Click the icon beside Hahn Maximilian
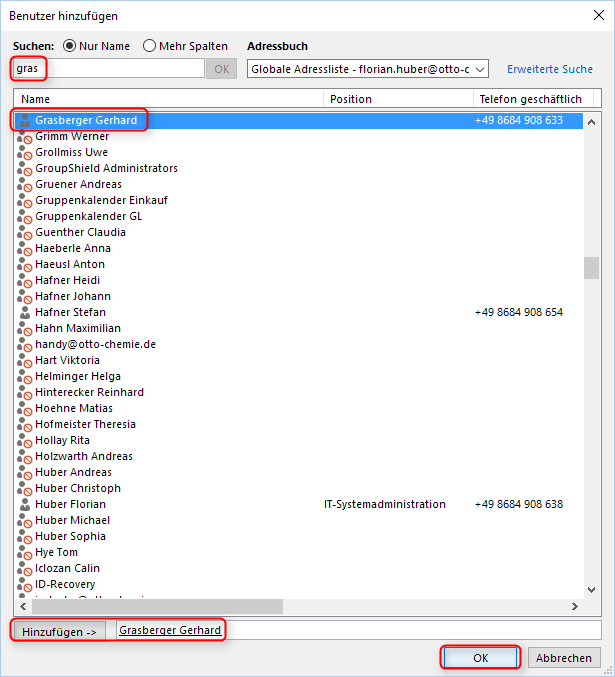 pos(25,329)
